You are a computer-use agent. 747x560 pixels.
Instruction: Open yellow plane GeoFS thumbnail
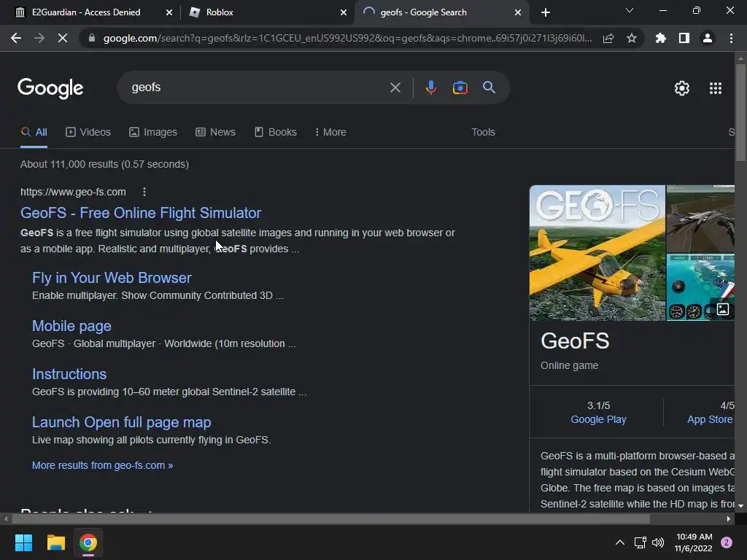tap(597, 253)
